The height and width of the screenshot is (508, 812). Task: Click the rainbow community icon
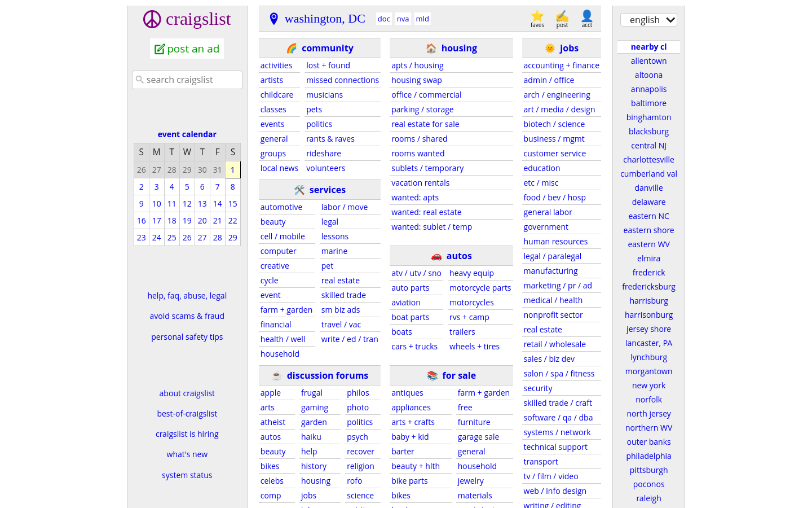[292, 49]
